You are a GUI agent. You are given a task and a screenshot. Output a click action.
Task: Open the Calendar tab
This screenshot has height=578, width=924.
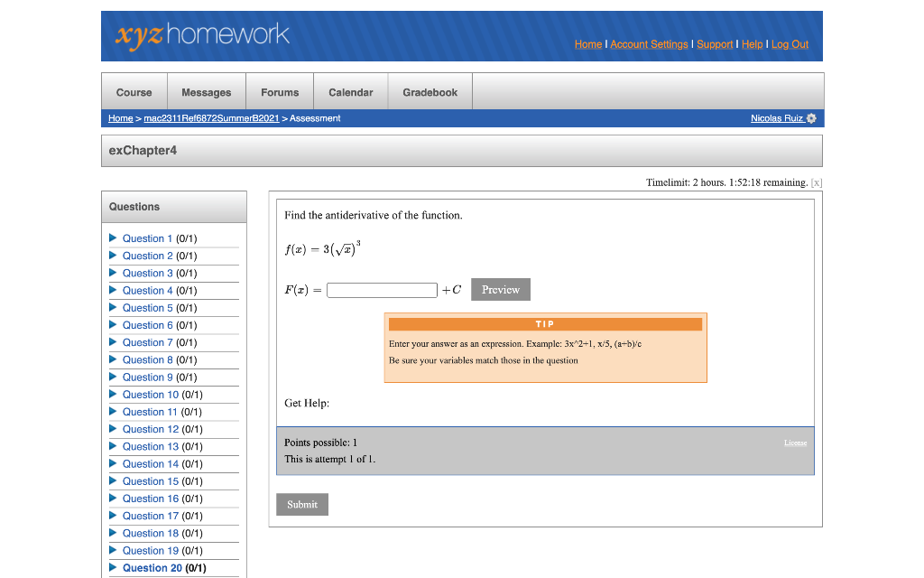coord(350,91)
